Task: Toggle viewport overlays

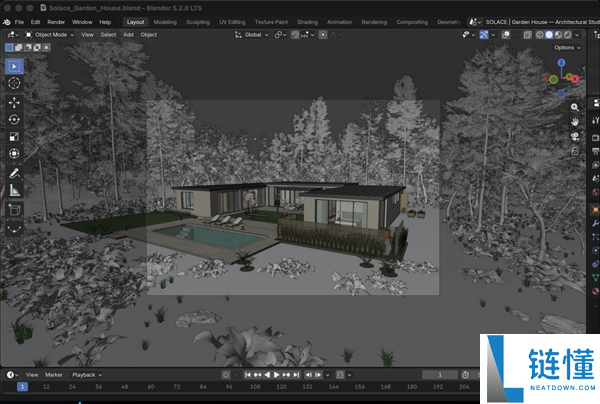Action: click(505, 35)
